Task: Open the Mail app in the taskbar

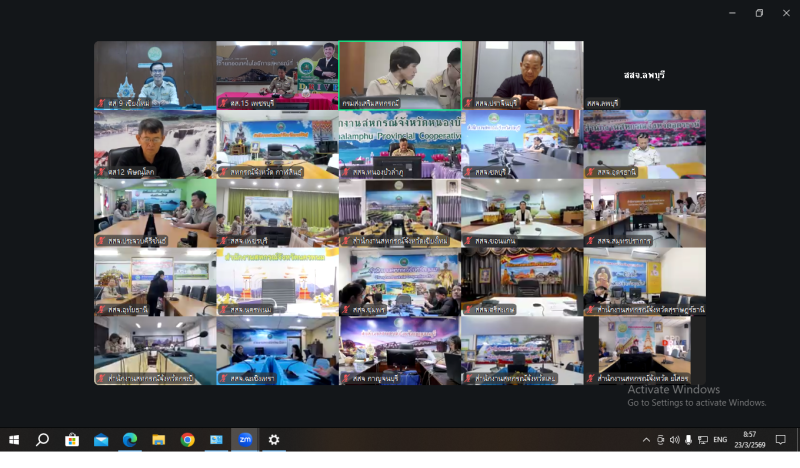Action: click(101, 439)
